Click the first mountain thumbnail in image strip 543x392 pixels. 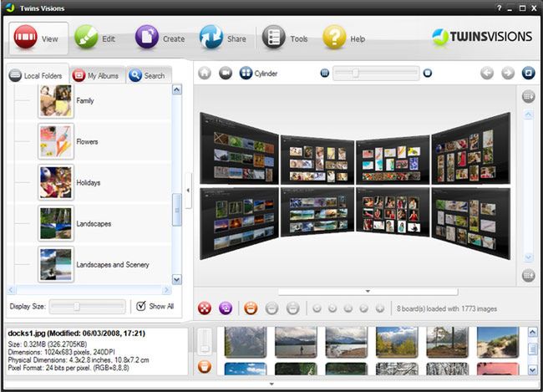[246, 342]
